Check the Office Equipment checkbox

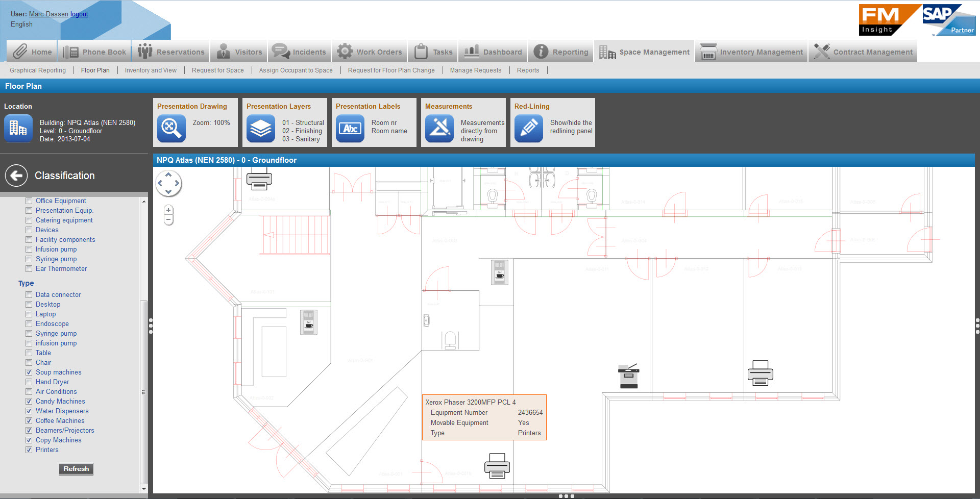(x=29, y=201)
